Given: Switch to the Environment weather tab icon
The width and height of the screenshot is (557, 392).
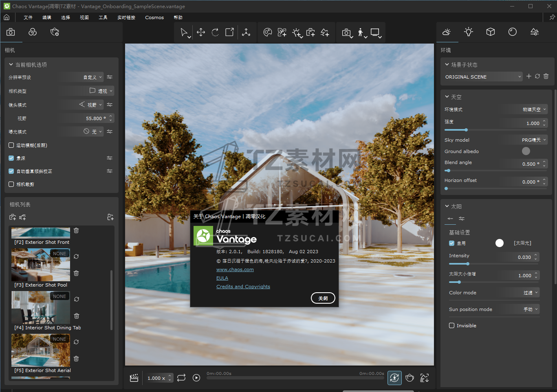Looking at the screenshot, I should (x=447, y=32).
